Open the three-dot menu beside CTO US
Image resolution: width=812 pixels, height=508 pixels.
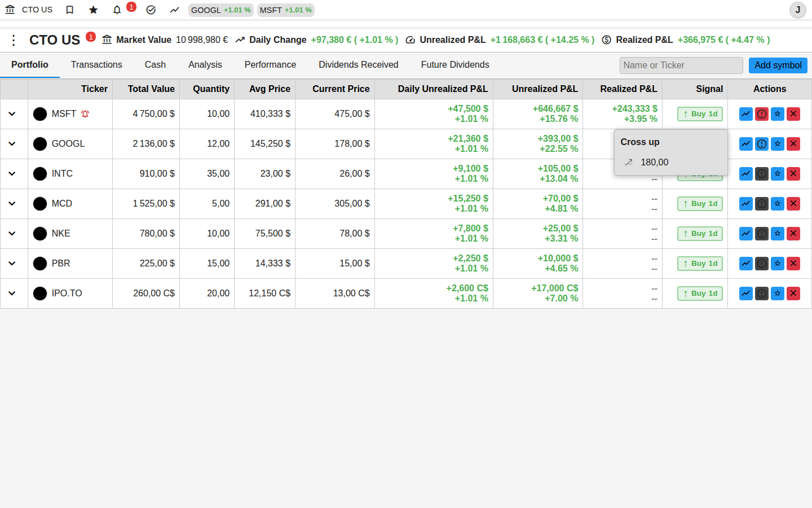tap(14, 40)
